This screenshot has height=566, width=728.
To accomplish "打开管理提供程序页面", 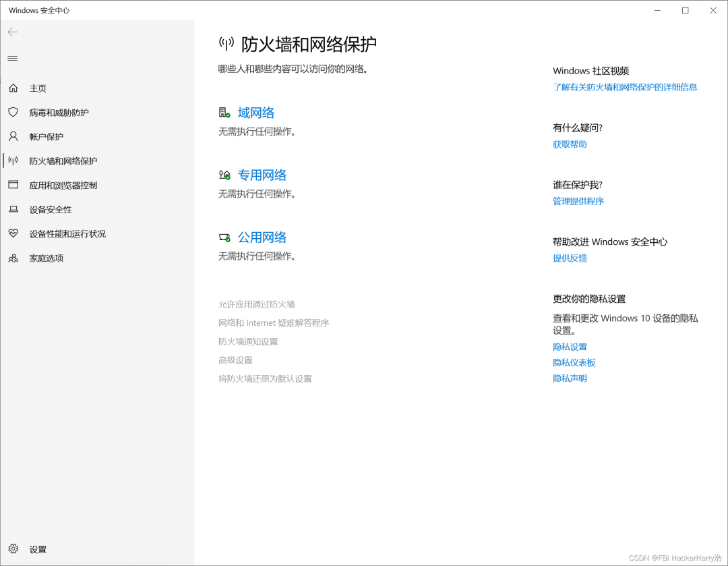I will tap(578, 201).
